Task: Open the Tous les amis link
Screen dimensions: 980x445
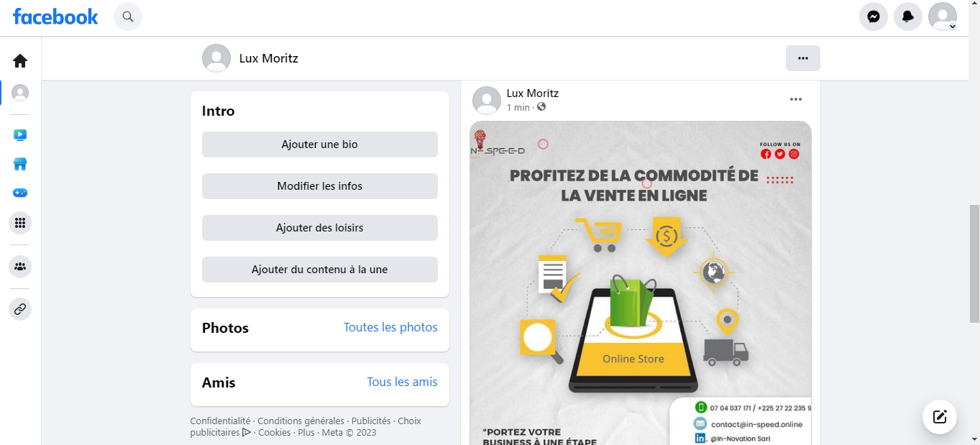Action: coord(402,382)
